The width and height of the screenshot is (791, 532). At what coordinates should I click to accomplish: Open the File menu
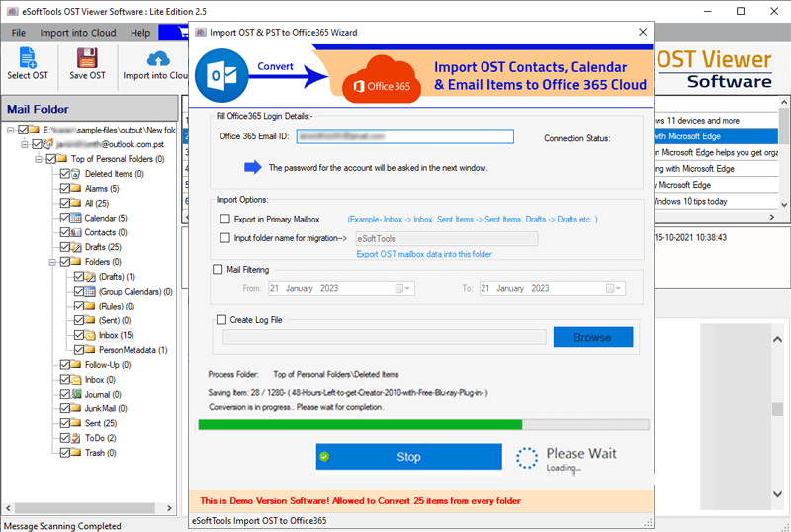point(19,33)
